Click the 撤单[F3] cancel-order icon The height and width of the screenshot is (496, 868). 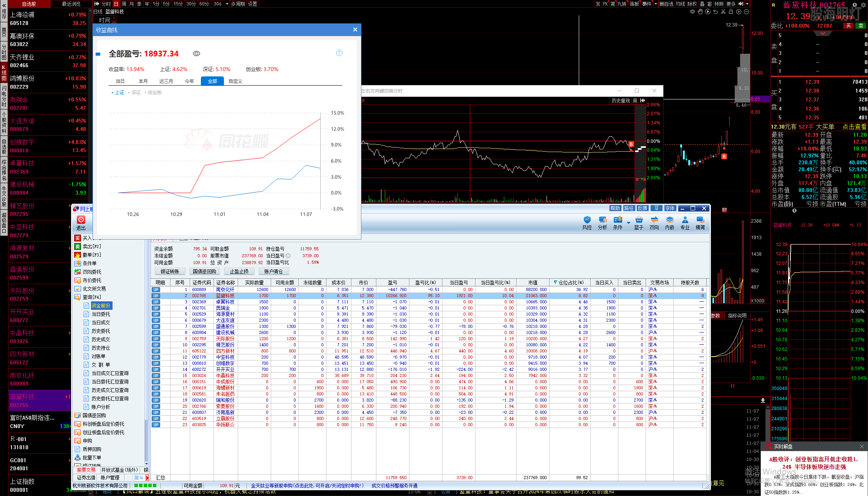click(x=78, y=255)
